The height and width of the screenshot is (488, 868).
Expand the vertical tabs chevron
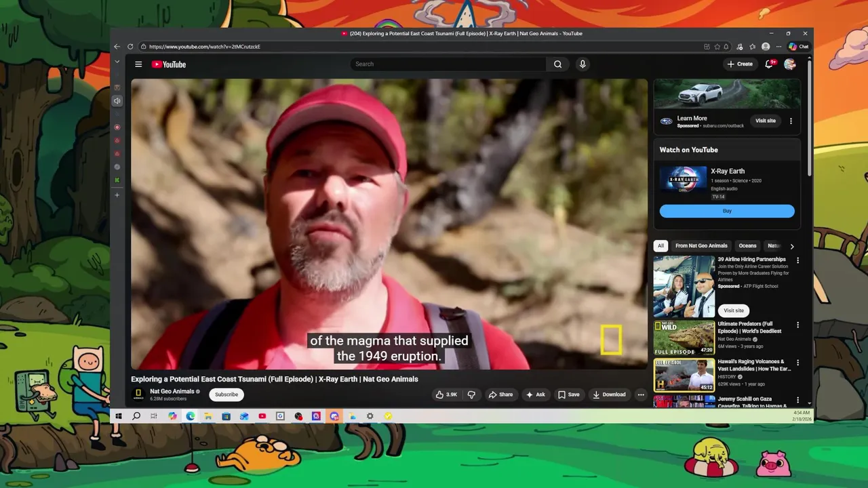[x=117, y=62]
